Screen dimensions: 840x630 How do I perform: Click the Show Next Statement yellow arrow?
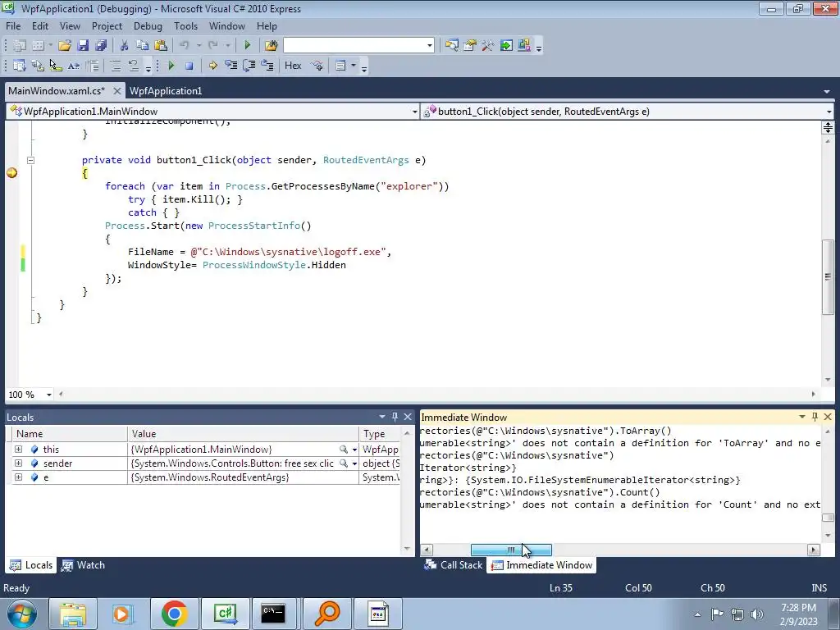(x=213, y=66)
